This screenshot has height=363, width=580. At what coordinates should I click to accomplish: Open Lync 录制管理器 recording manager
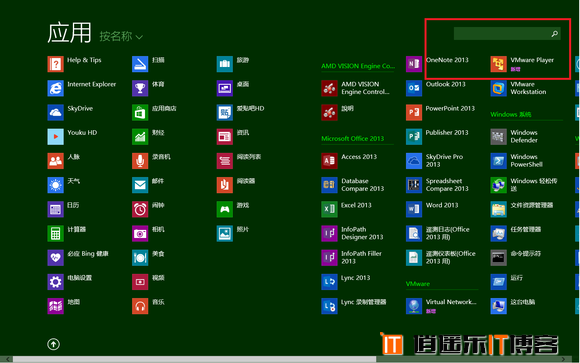click(354, 306)
